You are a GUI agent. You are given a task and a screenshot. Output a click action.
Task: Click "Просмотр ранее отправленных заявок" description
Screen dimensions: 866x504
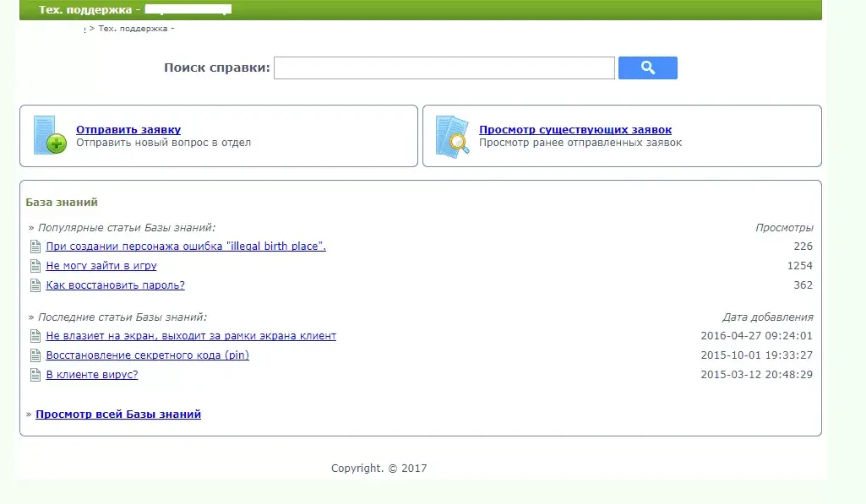tap(580, 143)
